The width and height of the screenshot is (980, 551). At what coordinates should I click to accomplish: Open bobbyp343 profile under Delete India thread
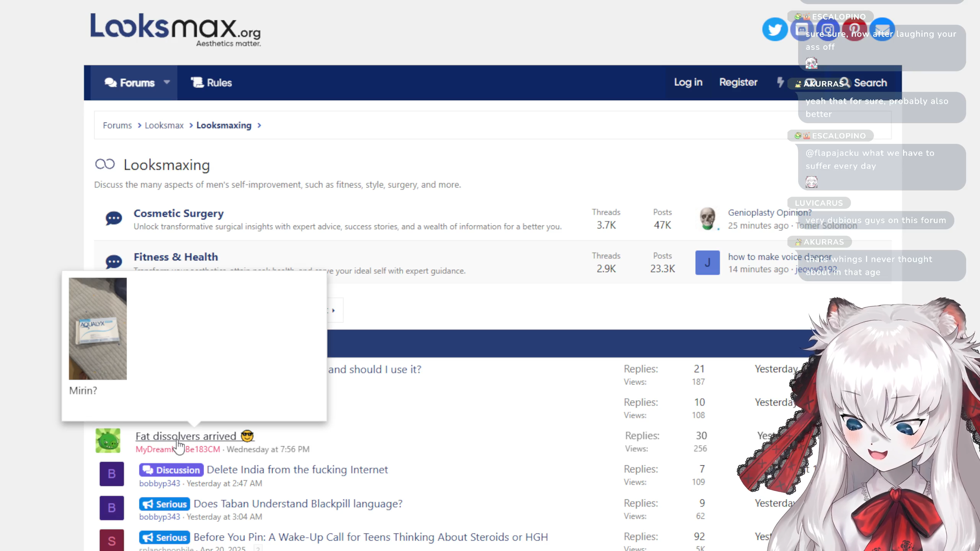coord(160,483)
